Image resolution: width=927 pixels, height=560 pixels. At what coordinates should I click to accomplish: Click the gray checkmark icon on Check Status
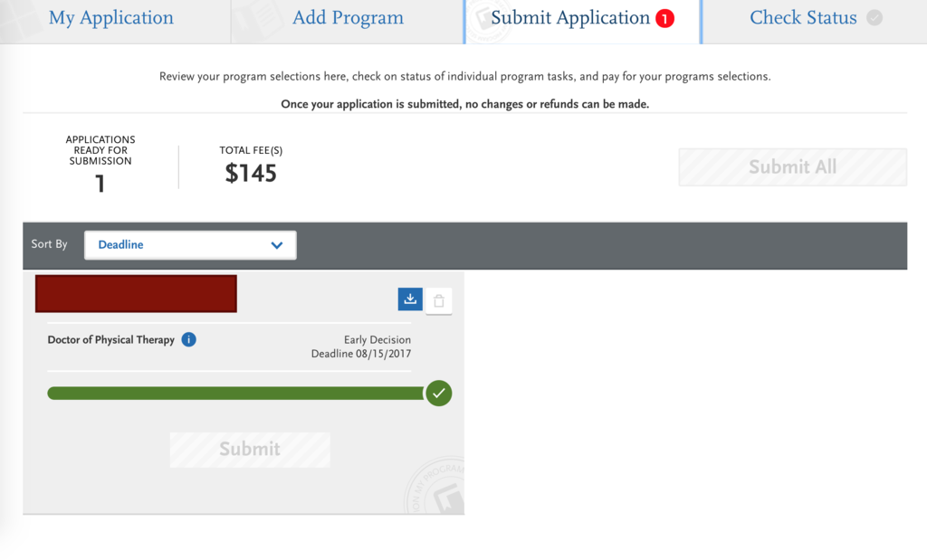tap(874, 18)
